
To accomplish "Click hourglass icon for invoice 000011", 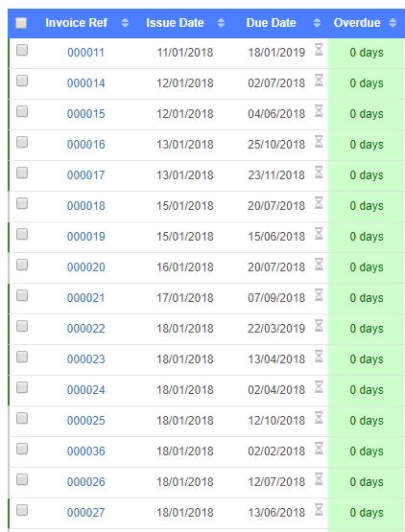I will click(319, 50).
